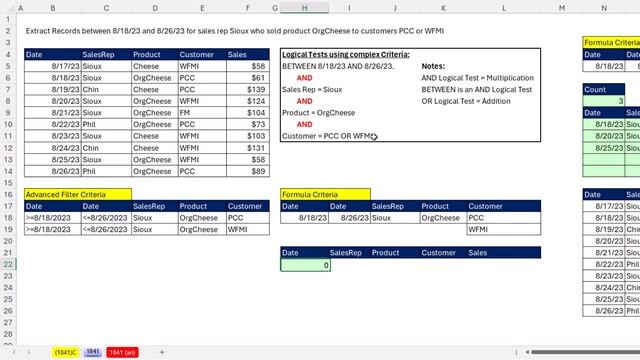The width and height of the screenshot is (640, 360).
Task: Click 'OrgCheese' in Formula Criteria row 18
Action: tap(443, 218)
